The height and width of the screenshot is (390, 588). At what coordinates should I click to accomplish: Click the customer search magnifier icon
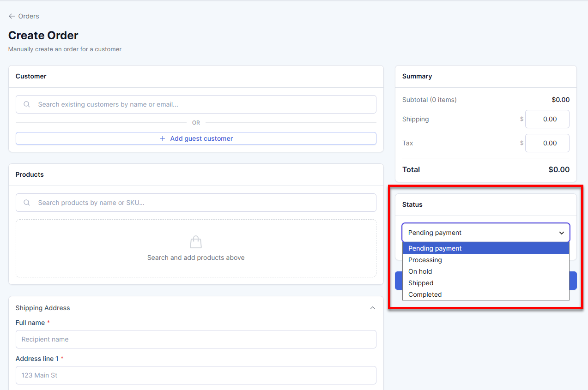click(x=27, y=104)
